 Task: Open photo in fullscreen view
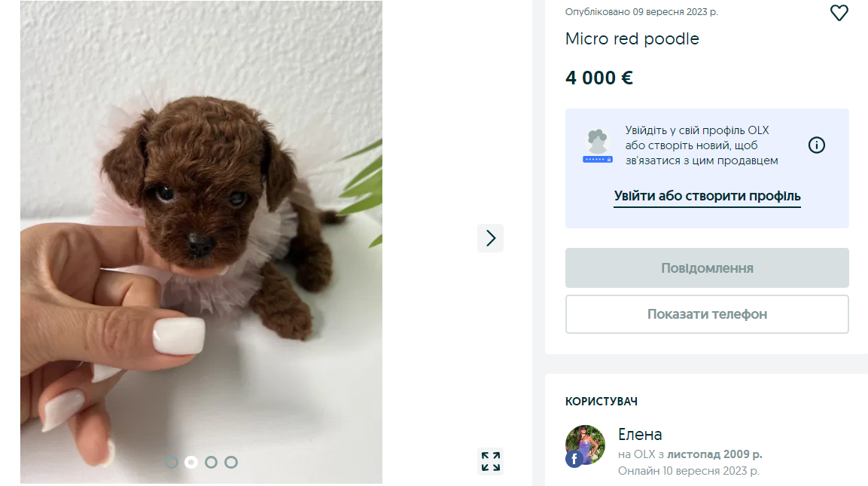tap(491, 461)
